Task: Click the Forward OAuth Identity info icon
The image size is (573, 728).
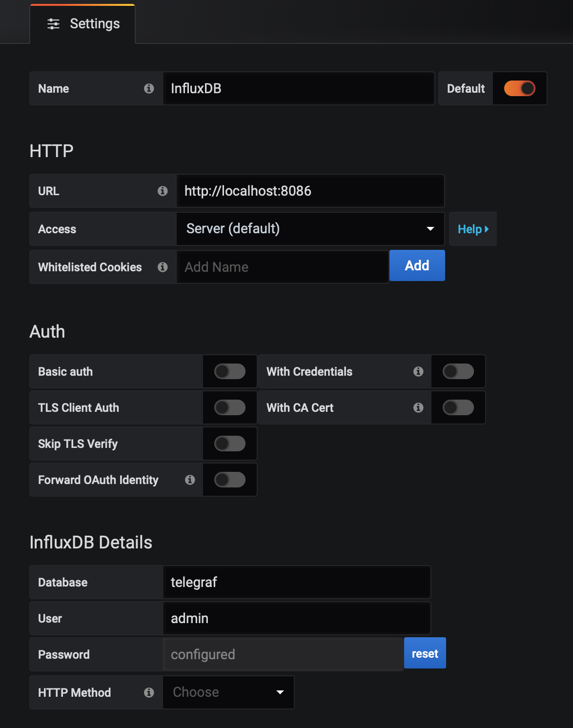Action: point(190,480)
